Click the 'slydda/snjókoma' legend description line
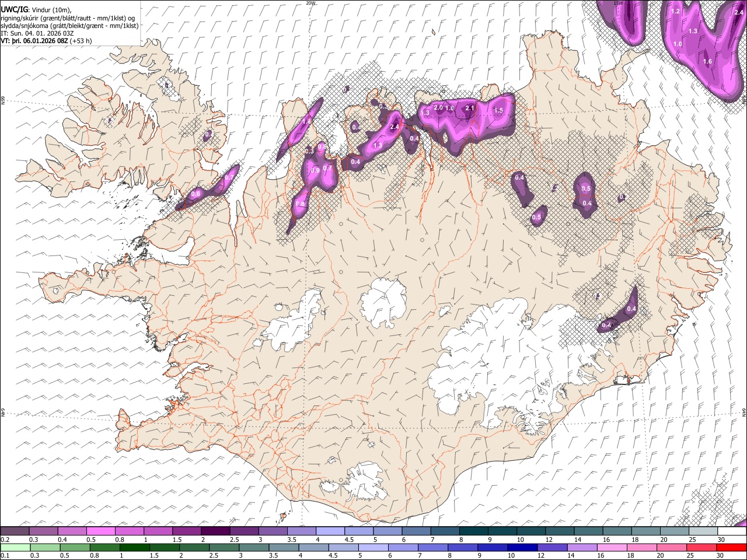The image size is (747, 560). pos(69,26)
